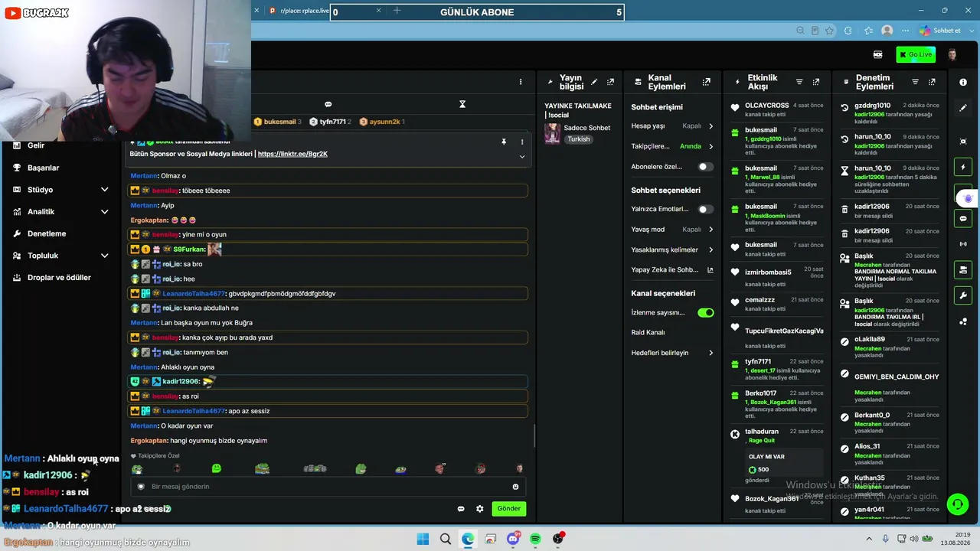
Task: Open the chat identity bubble icon beside gear
Action: pyautogui.click(x=461, y=509)
